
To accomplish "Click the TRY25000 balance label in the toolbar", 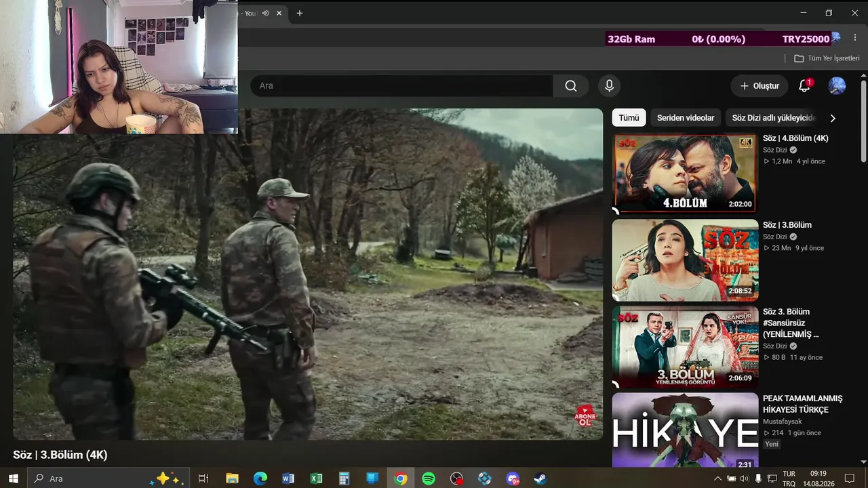I will point(806,39).
